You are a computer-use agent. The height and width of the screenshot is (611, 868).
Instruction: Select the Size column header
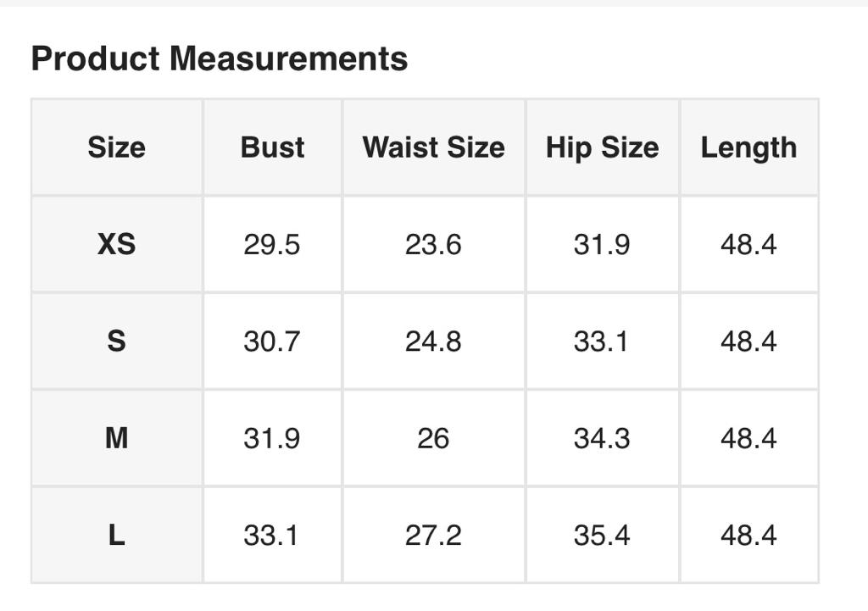(116, 147)
